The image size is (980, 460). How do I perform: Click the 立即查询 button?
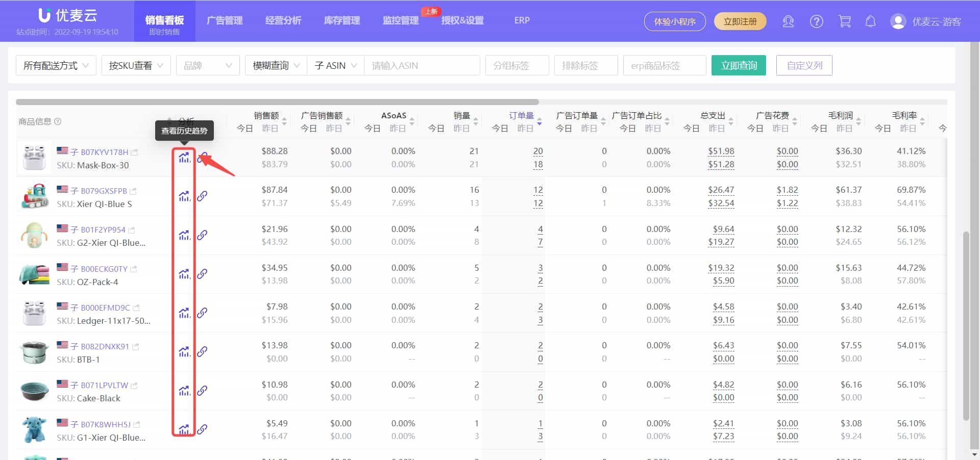tap(739, 65)
